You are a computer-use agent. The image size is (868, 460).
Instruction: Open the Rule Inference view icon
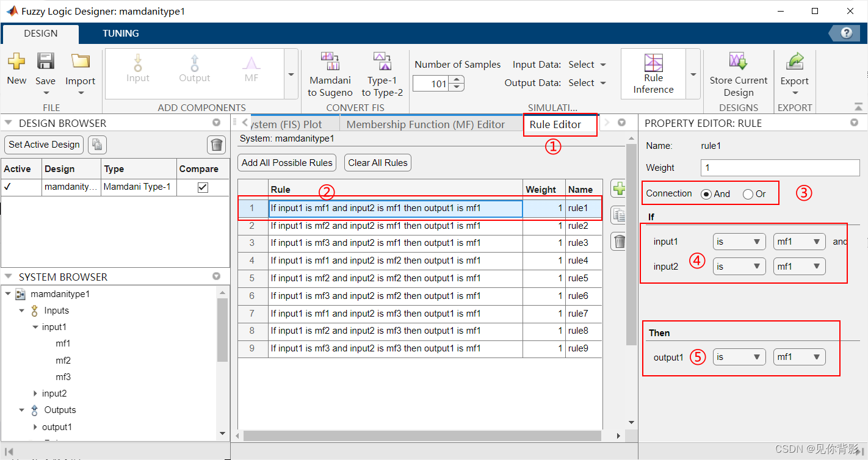pos(653,63)
